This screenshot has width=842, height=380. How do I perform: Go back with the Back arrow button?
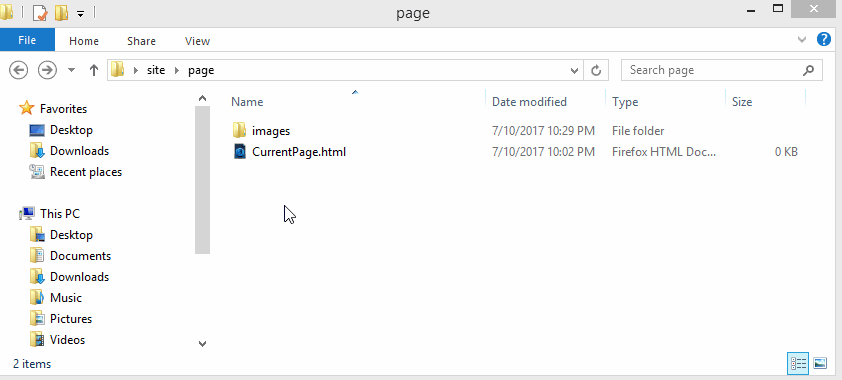(19, 70)
